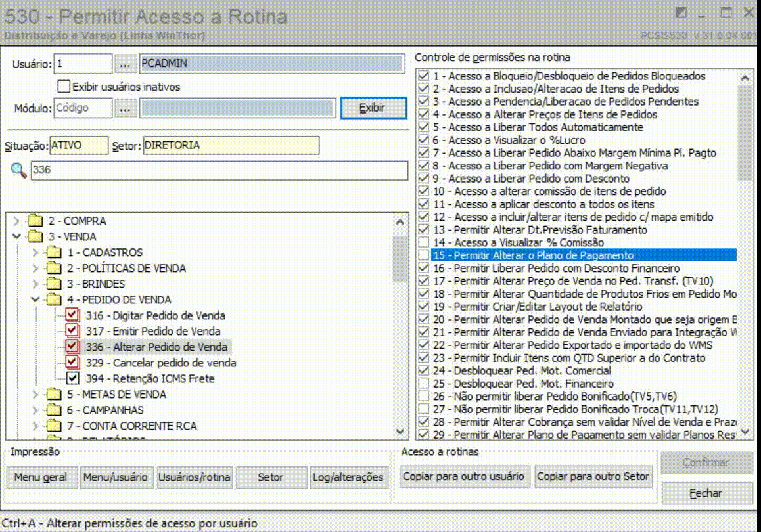Toggle checkbox for 336 - Alterar Pedido de Venda
Screen dimensions: 761x532
coord(72,347)
